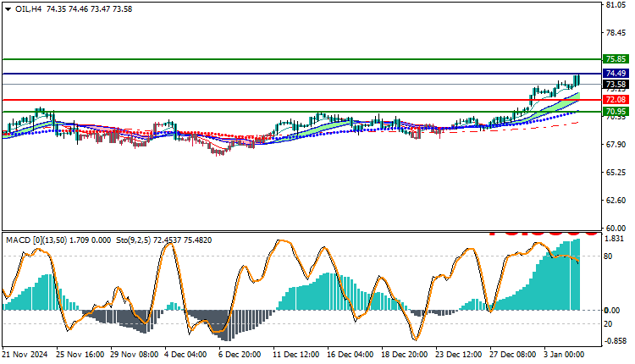Click the 6 Dec 20:00 time label
635x364 pixels.
[240, 355]
